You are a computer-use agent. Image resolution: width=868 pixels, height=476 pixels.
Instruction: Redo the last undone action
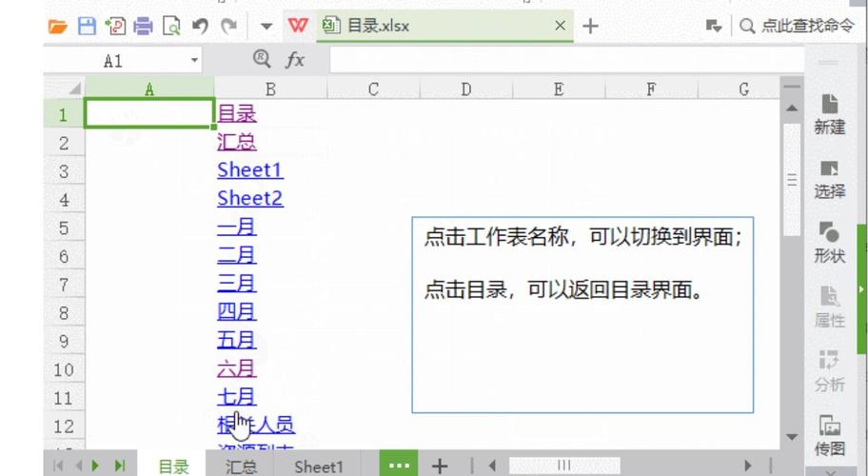coord(228,26)
